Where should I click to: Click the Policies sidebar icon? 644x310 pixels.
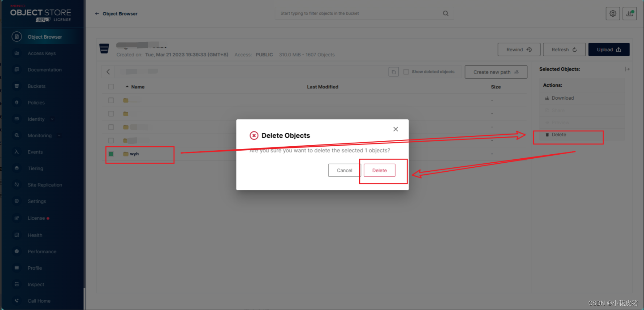17,102
